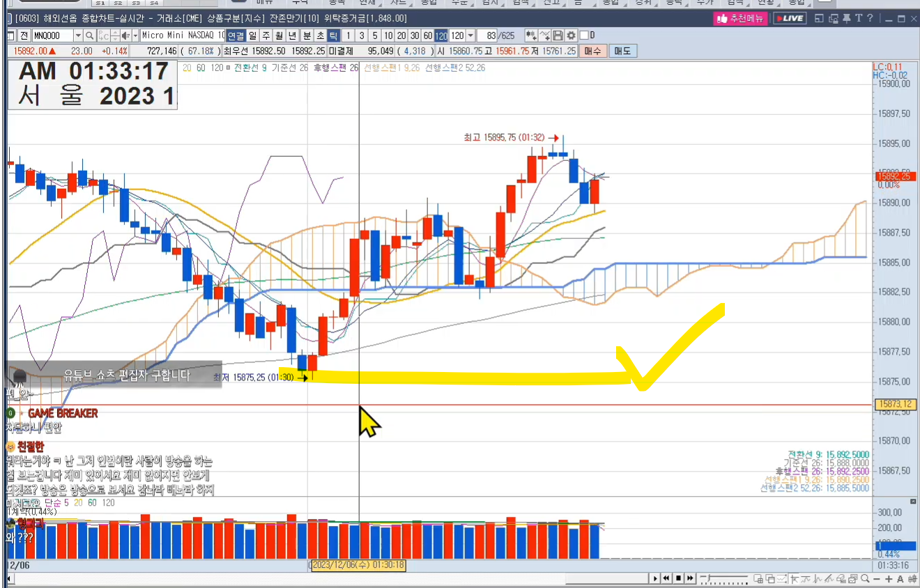Toggle the D checkbox in toolbar

585,36
